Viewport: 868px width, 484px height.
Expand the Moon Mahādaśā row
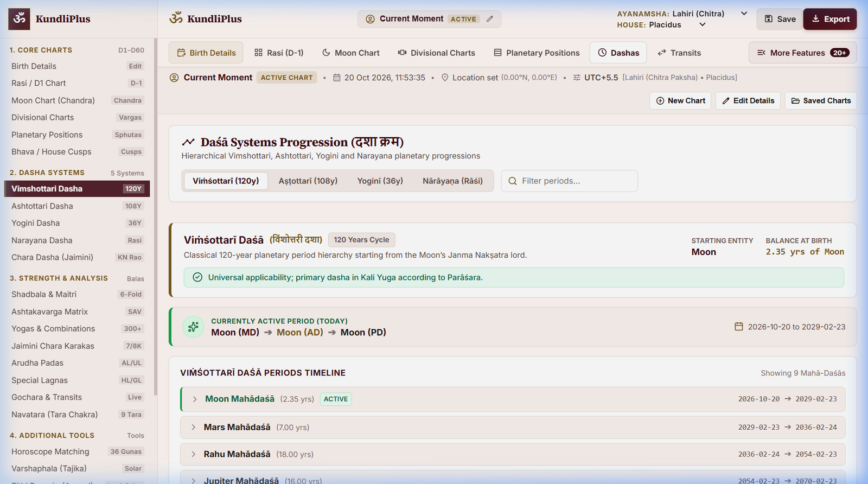coord(513,399)
